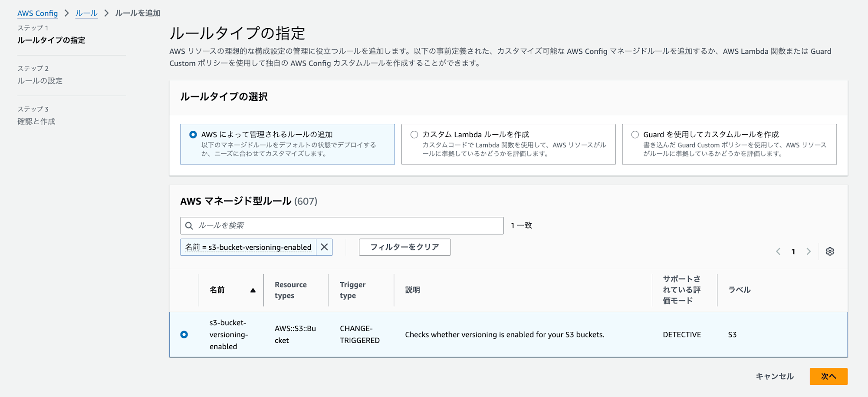868x397 pixels.
Task: Click the キャンセル button
Action: [775, 377]
